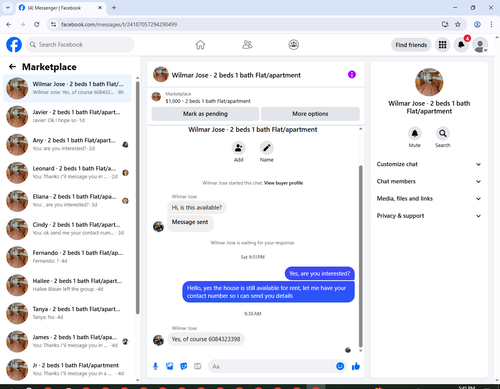Open the Tanya conversation
The image size is (500, 389).
(x=68, y=313)
